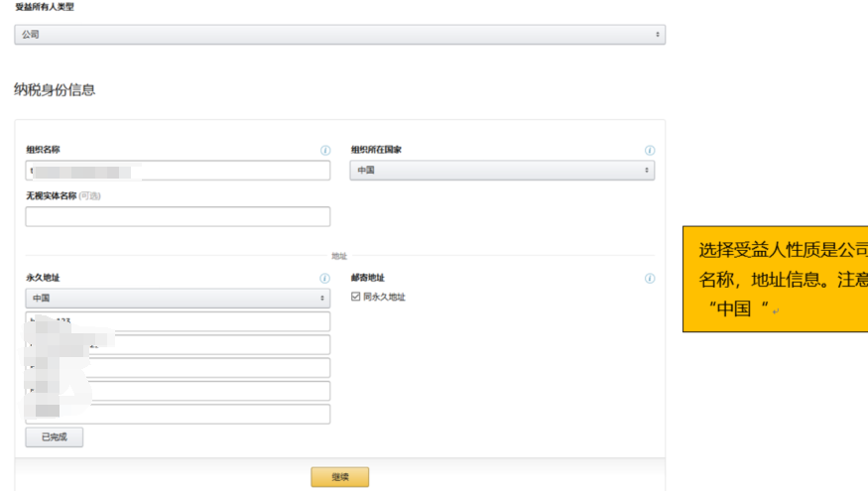
Task: Click the 无视实体名称 optional input field
Action: [178, 216]
